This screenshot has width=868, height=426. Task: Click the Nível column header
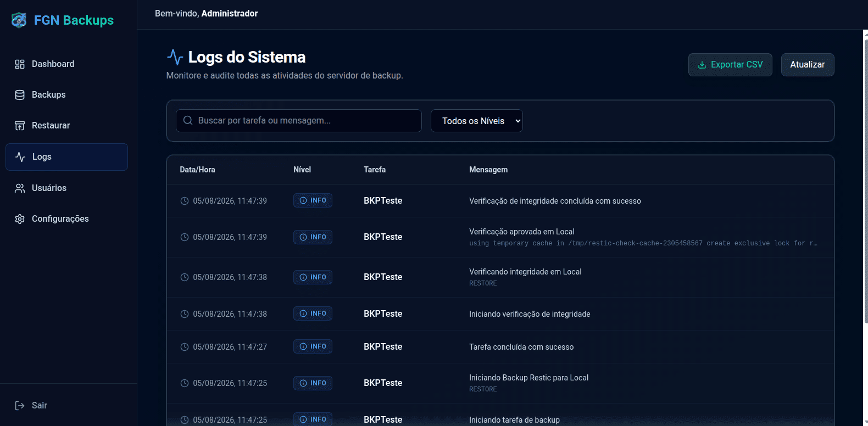(302, 170)
